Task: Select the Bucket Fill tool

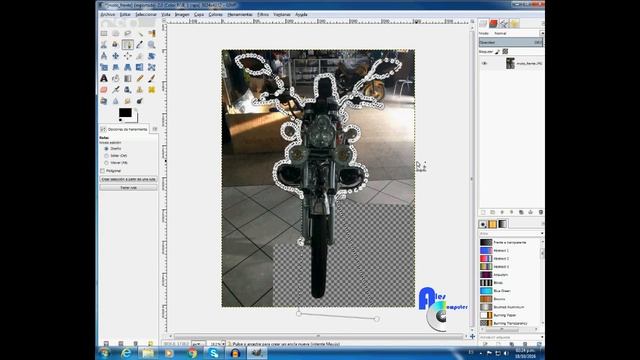Action: click(x=116, y=78)
